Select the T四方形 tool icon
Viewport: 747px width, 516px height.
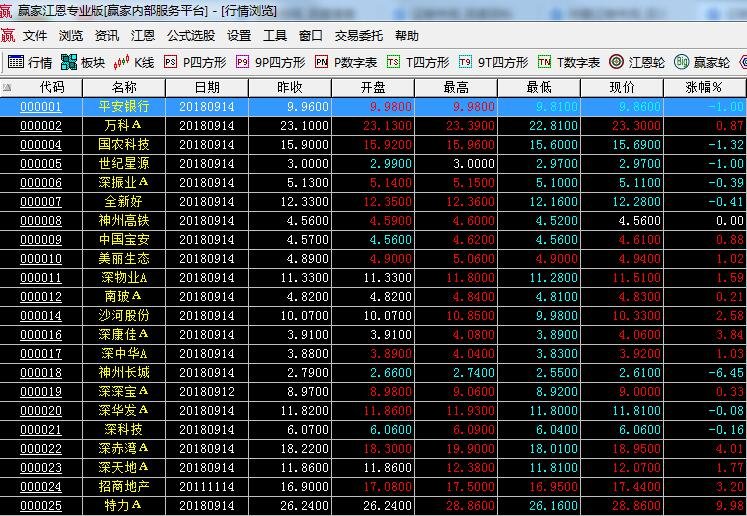click(x=394, y=62)
